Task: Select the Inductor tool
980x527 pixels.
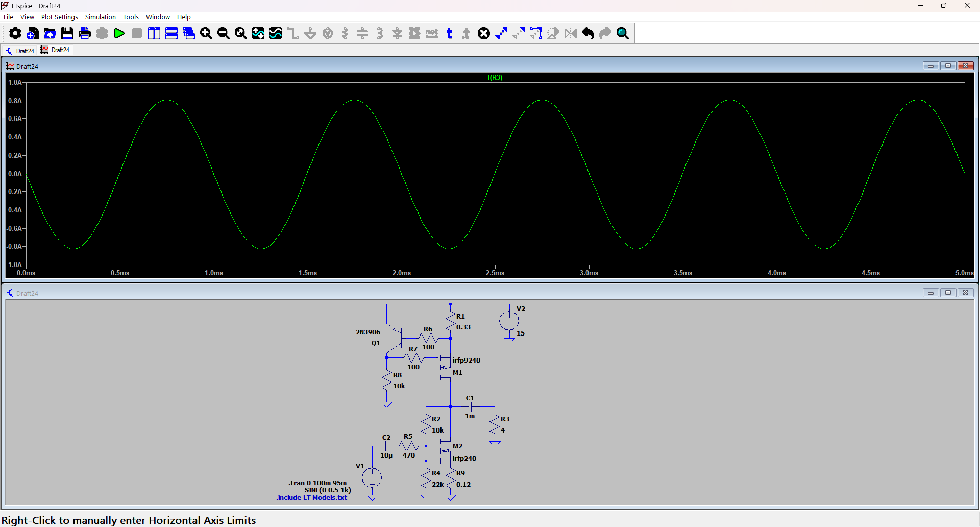Action: [x=380, y=33]
